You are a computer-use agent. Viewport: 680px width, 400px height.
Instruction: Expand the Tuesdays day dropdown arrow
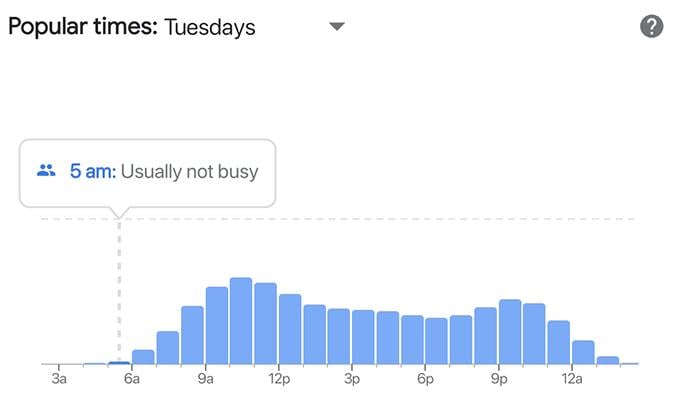point(337,26)
